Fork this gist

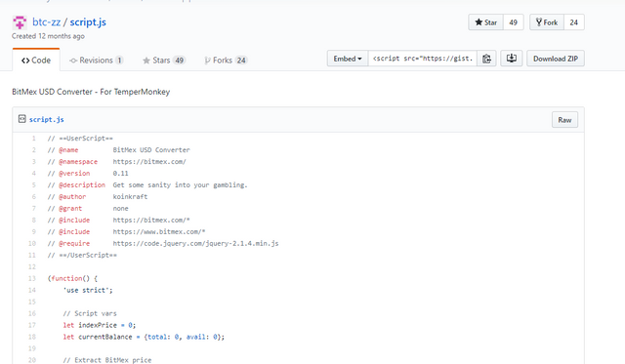coord(547,22)
